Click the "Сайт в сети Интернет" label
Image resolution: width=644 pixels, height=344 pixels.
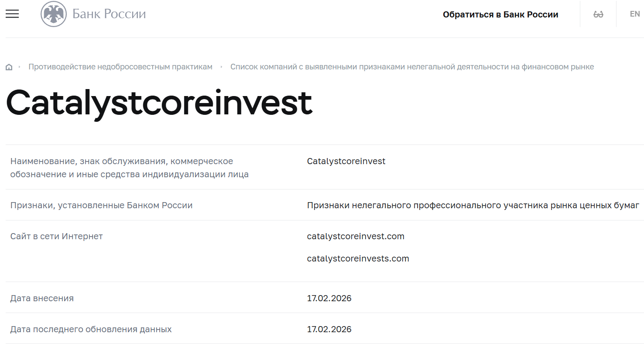[x=56, y=236]
